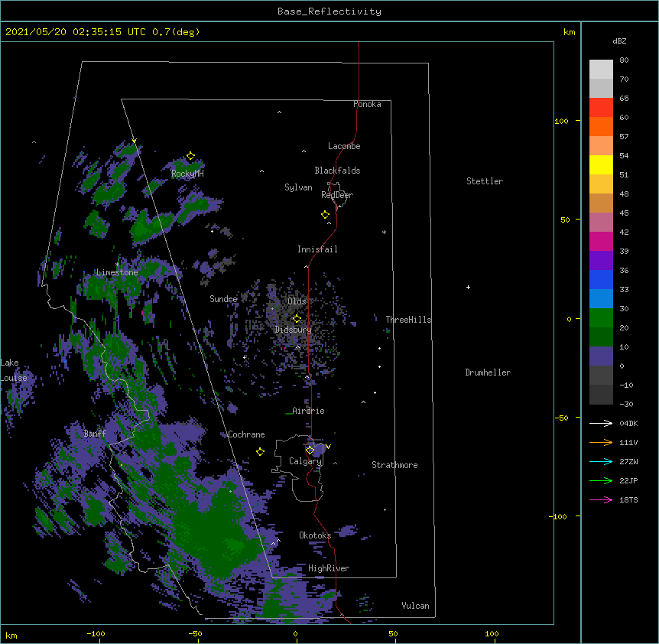Click the bright green 30 dBZ swatch
This screenshot has height=644, width=659.
601,318
